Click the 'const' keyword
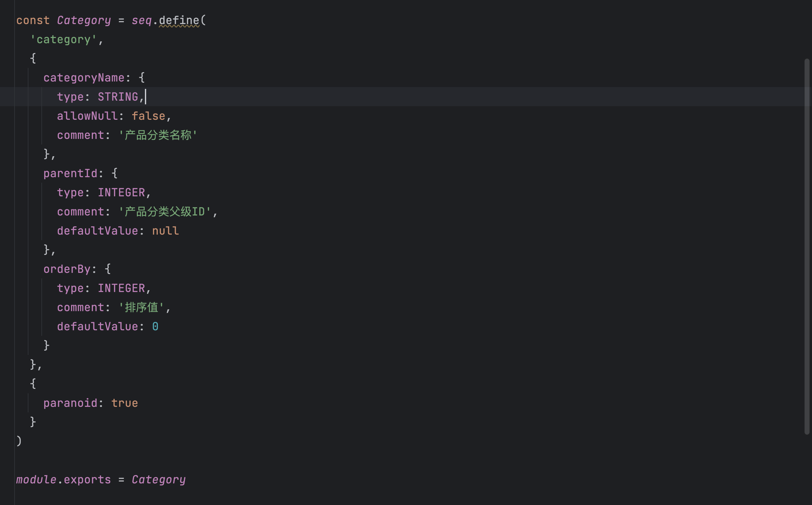812x505 pixels. coord(33,20)
